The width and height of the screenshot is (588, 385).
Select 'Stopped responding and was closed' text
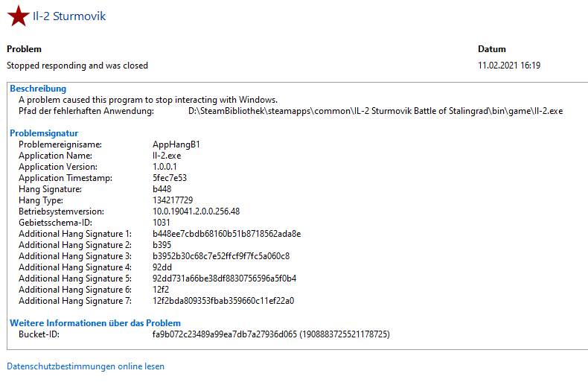[77, 66]
